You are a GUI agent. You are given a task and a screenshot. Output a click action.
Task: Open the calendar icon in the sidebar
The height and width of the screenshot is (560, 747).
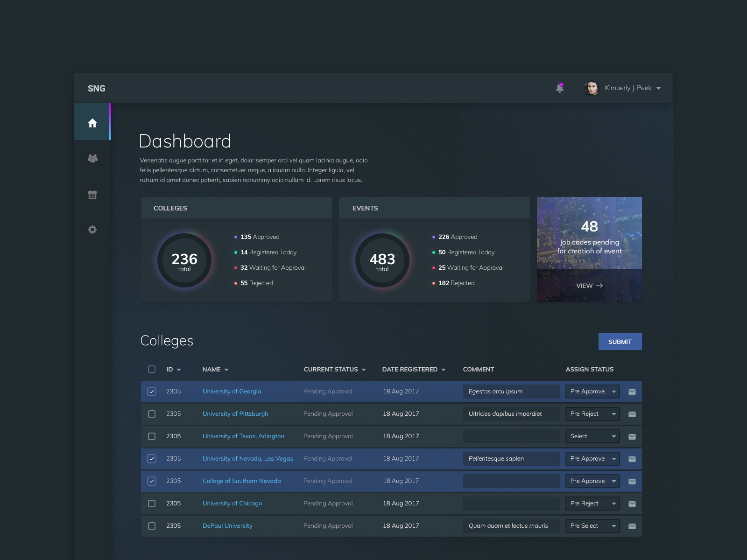pyautogui.click(x=92, y=194)
